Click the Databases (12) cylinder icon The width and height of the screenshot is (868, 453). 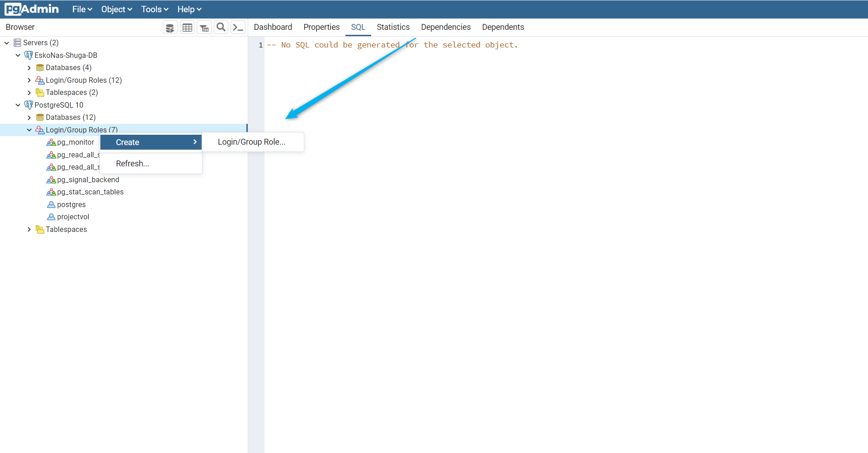coord(40,117)
